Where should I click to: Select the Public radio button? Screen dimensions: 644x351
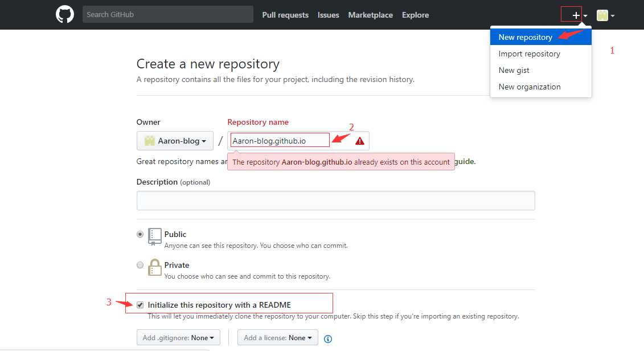click(140, 234)
